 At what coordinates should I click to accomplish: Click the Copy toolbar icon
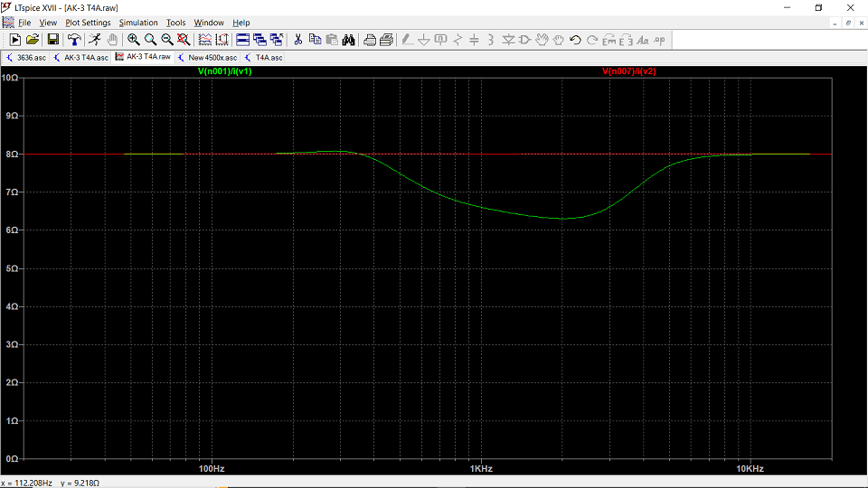tap(315, 40)
